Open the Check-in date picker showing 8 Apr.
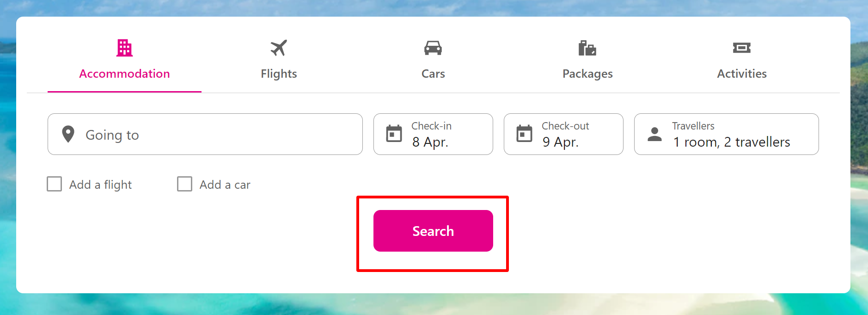 click(x=433, y=134)
